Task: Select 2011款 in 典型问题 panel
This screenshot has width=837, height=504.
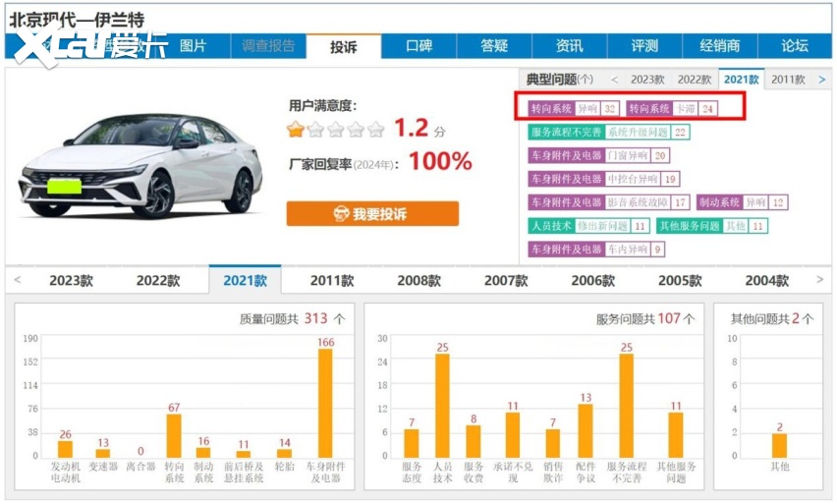Action: [788, 80]
